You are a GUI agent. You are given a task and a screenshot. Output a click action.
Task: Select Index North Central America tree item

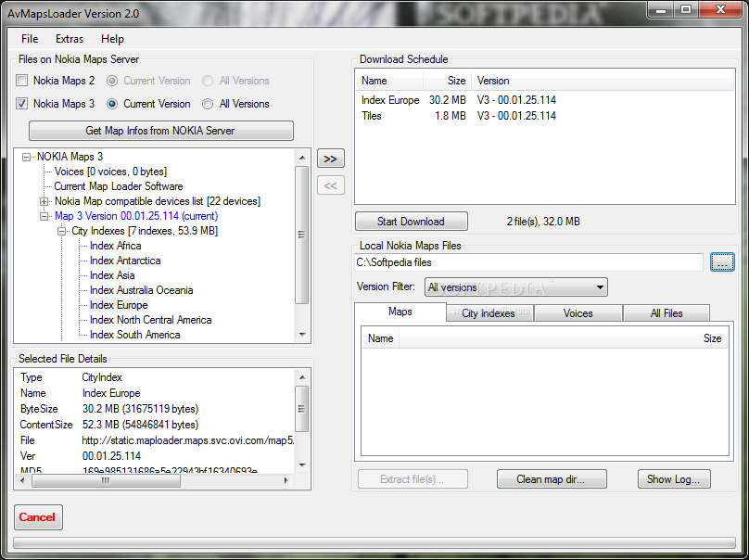tap(150, 320)
